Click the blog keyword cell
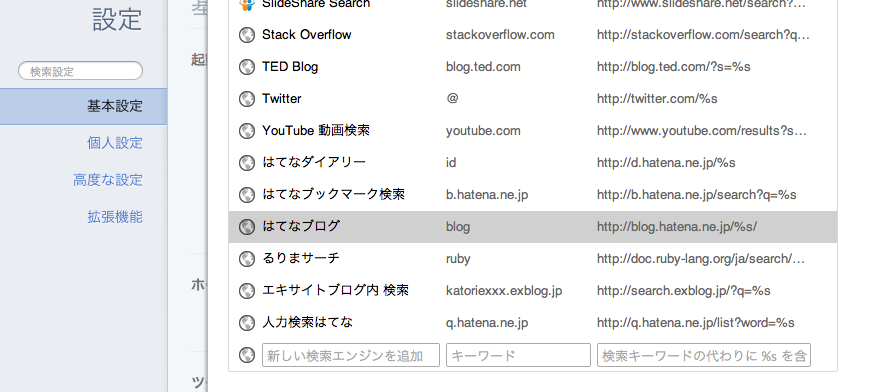Image resolution: width=873 pixels, height=392 pixels. click(458, 227)
